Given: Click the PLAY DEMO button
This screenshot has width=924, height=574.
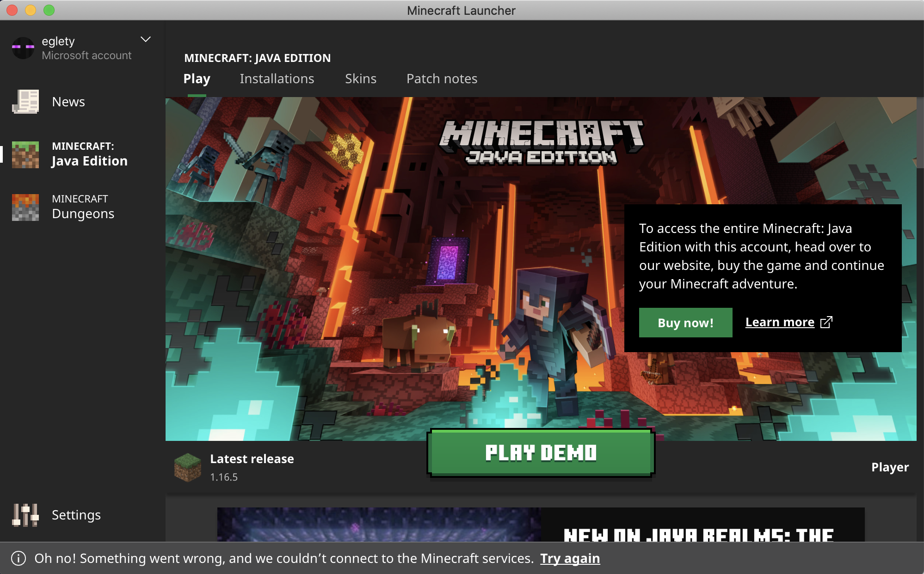Looking at the screenshot, I should 541,453.
